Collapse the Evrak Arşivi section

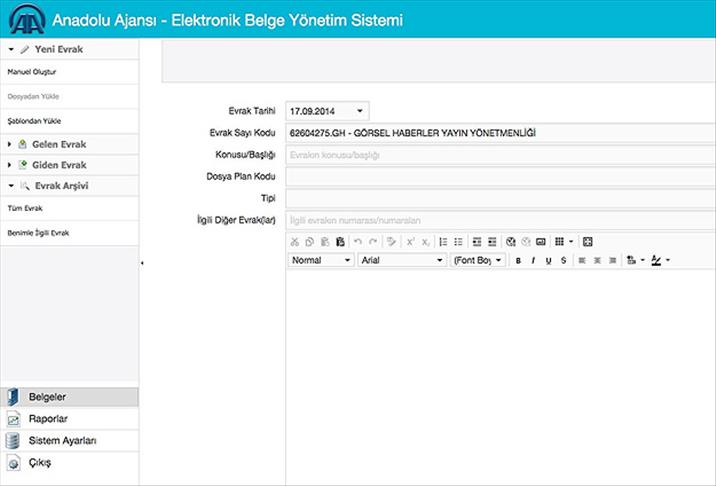coord(11,186)
